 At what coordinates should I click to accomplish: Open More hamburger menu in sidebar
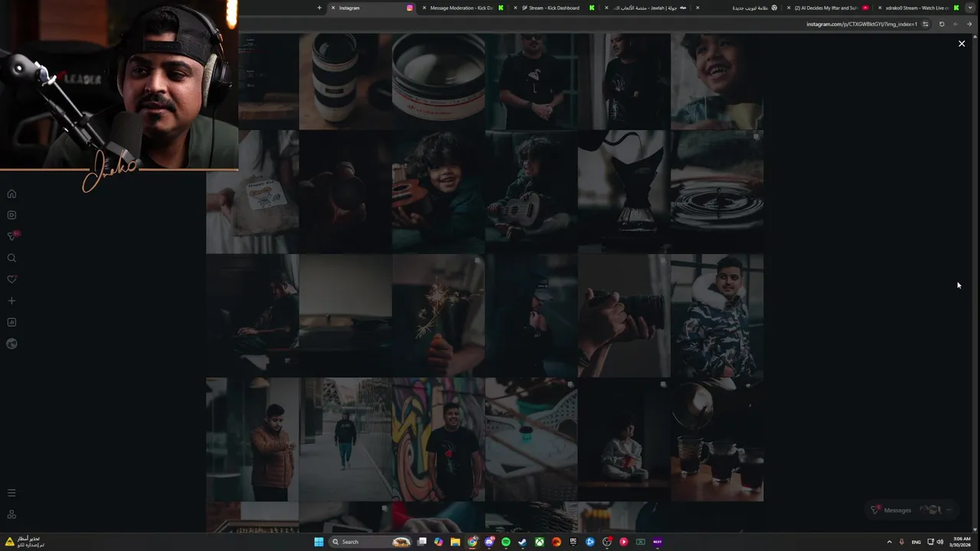point(11,493)
